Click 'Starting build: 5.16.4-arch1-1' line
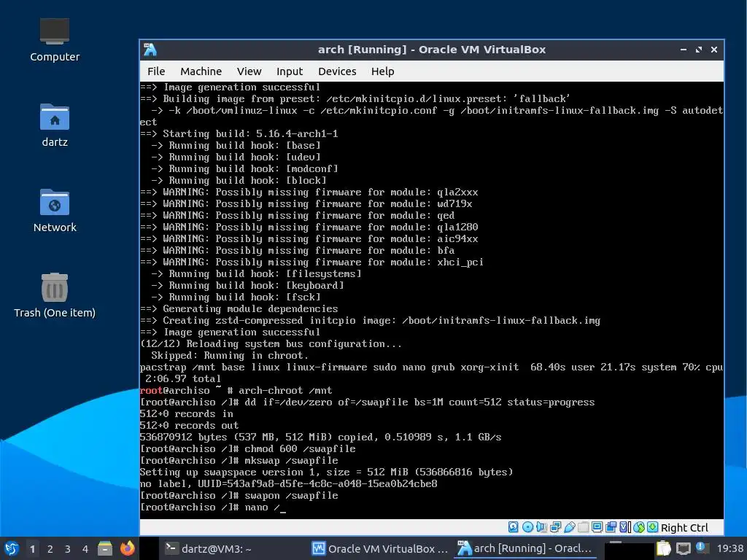This screenshot has width=747, height=560. 239,134
